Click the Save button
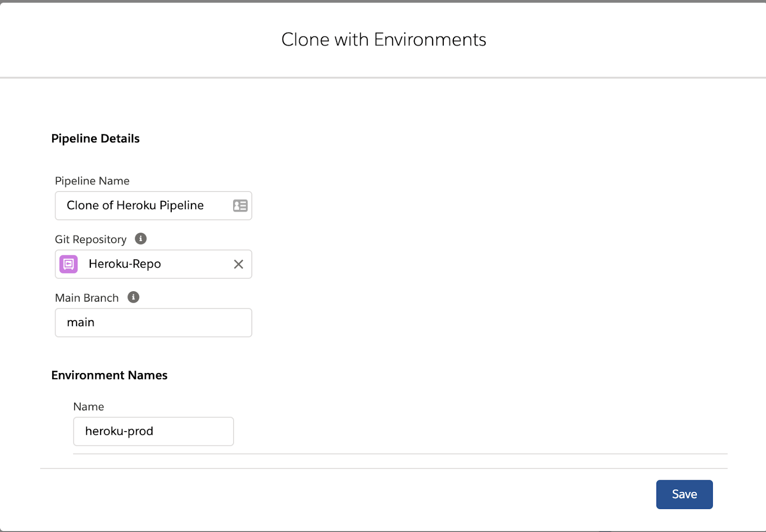The height and width of the screenshot is (532, 766). [684, 494]
